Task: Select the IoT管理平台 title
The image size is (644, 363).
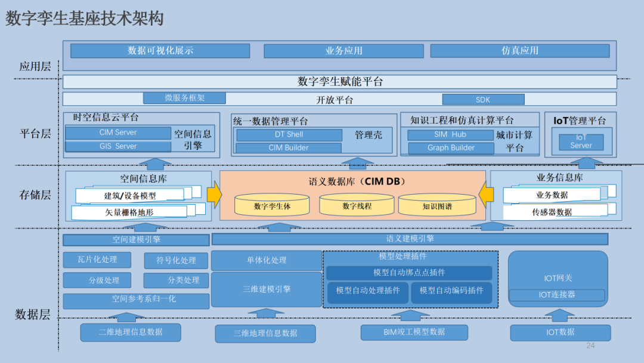Action: pos(580,121)
